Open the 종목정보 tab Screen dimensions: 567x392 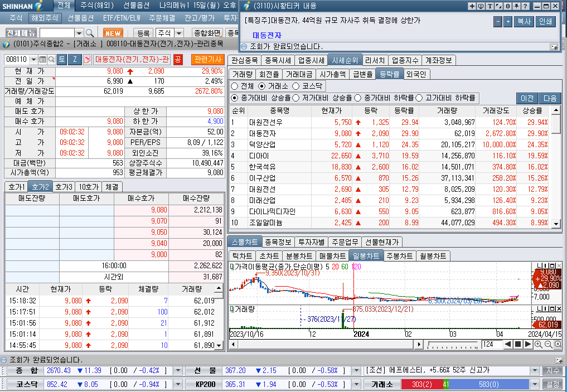[278, 242]
